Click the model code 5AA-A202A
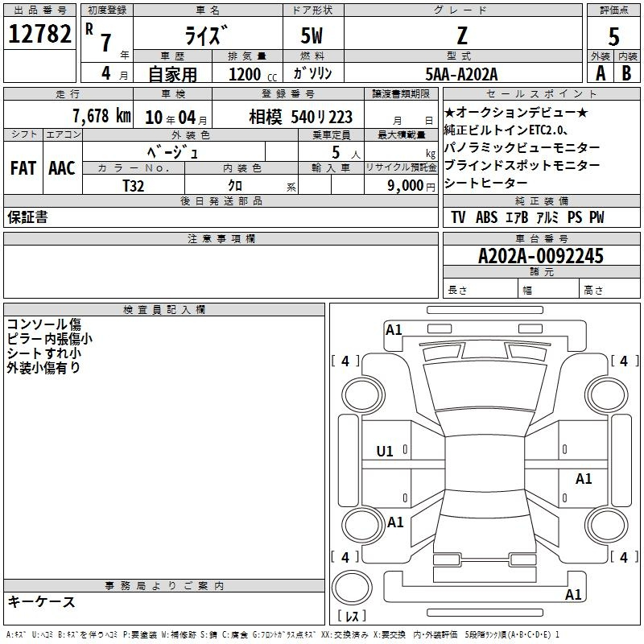Screen dimensions: 644x644 point(461,73)
